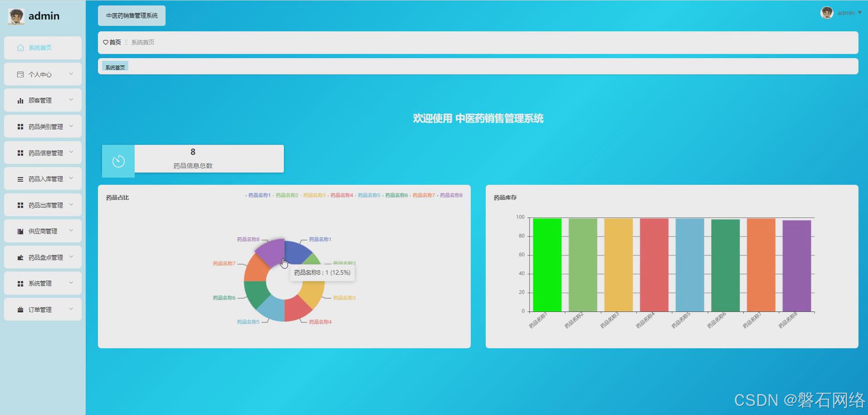Toggle 药品名称2 in pie legend
This screenshot has width=868, height=415.
[x=286, y=195]
